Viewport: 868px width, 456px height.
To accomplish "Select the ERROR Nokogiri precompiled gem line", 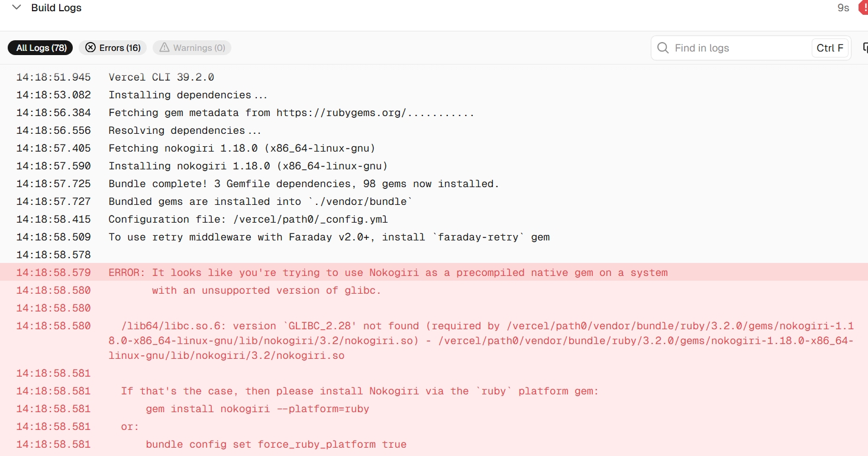I will tap(434, 272).
